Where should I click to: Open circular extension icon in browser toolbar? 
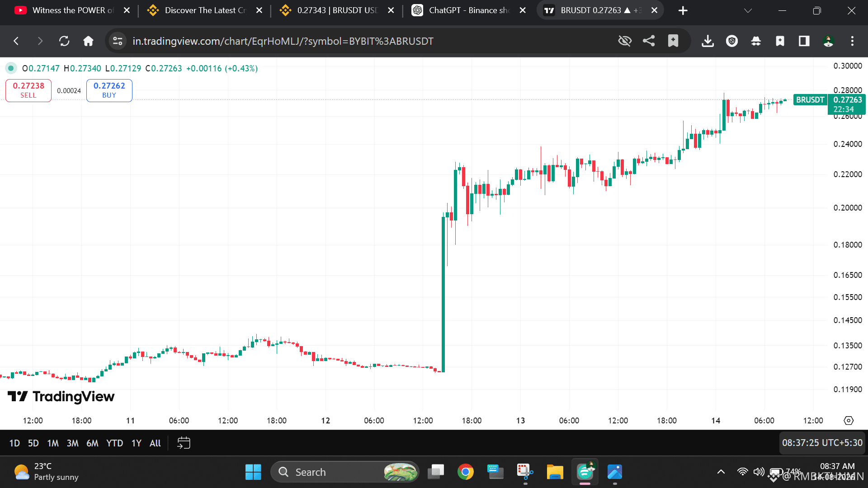tap(732, 41)
